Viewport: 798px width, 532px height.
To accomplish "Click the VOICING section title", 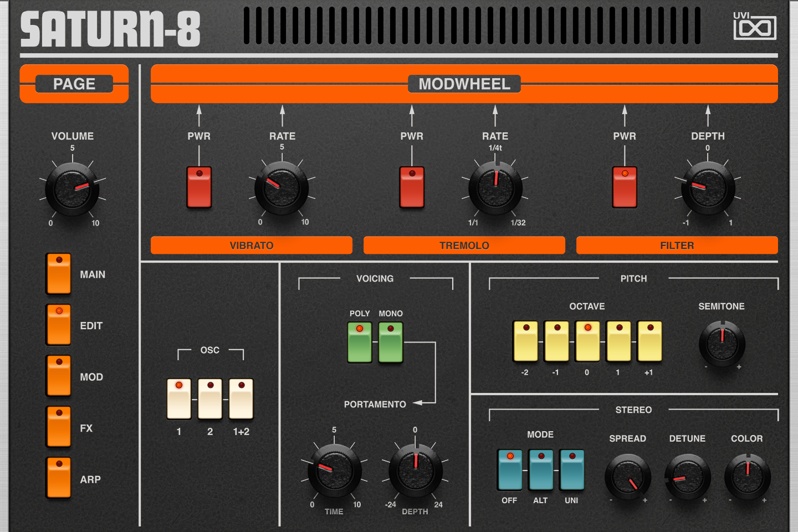I will point(375,279).
